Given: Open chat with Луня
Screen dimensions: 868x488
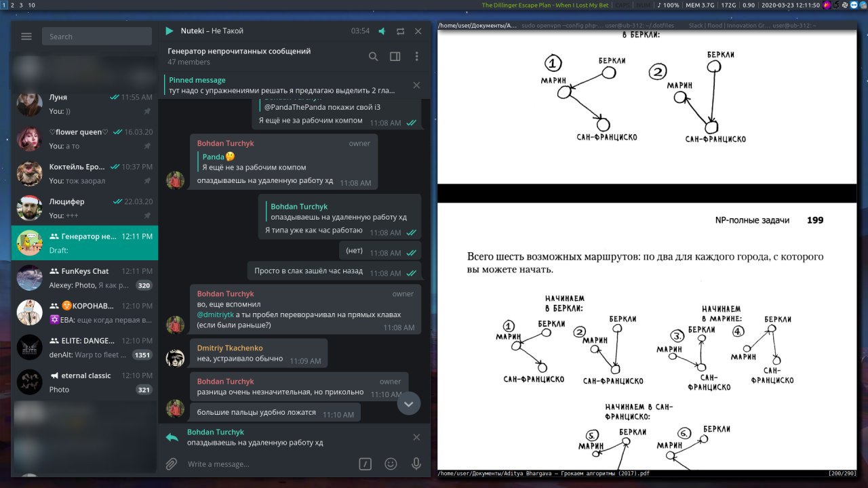Looking at the screenshot, I should coord(85,104).
